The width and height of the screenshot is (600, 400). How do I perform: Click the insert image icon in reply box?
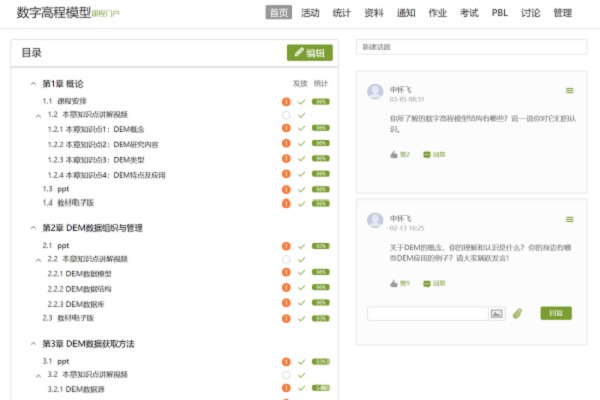(497, 313)
